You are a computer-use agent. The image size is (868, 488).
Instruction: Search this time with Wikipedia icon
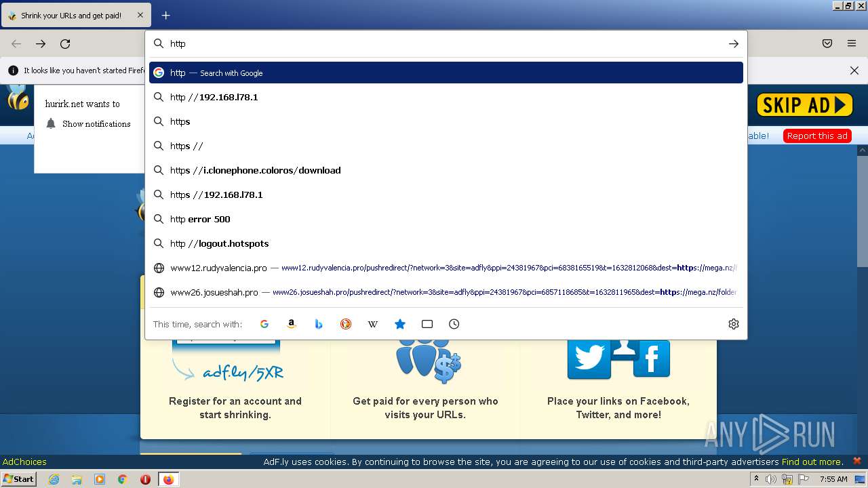[x=373, y=324]
